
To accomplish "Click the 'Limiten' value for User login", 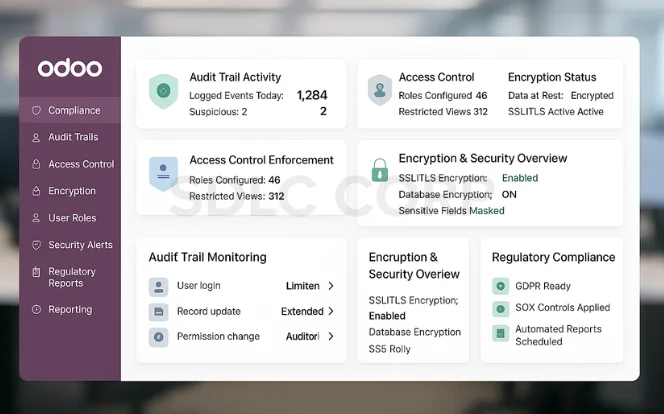I will (303, 286).
